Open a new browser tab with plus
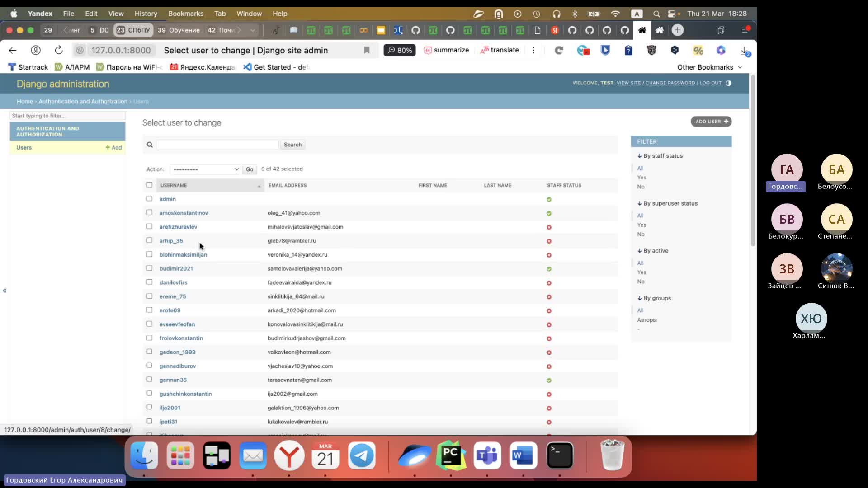 pos(677,30)
